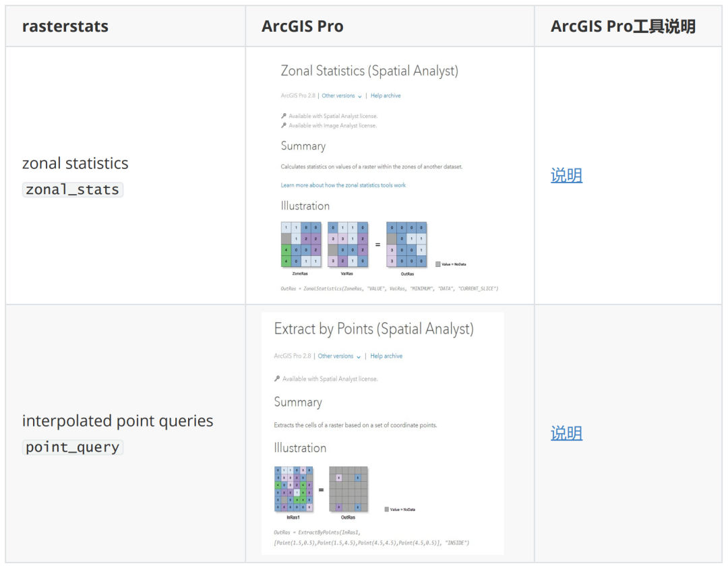Open the 说明 link in zonal statistics row
This screenshot has height=568, width=728.
coord(566,176)
